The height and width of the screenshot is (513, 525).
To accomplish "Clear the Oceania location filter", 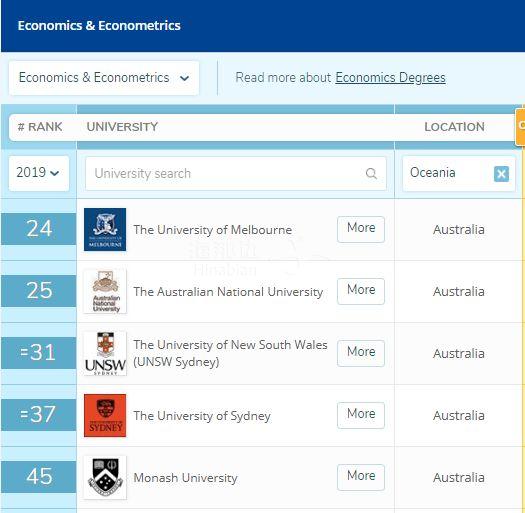I will [x=501, y=174].
